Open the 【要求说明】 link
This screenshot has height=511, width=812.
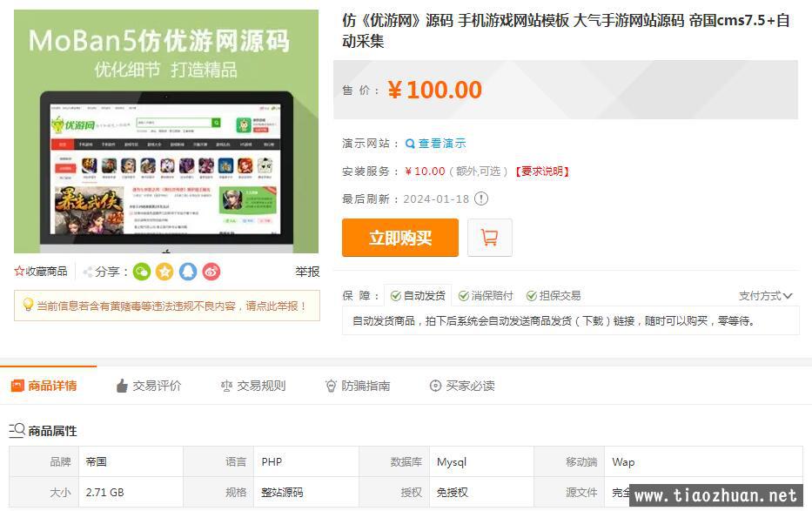click(542, 171)
